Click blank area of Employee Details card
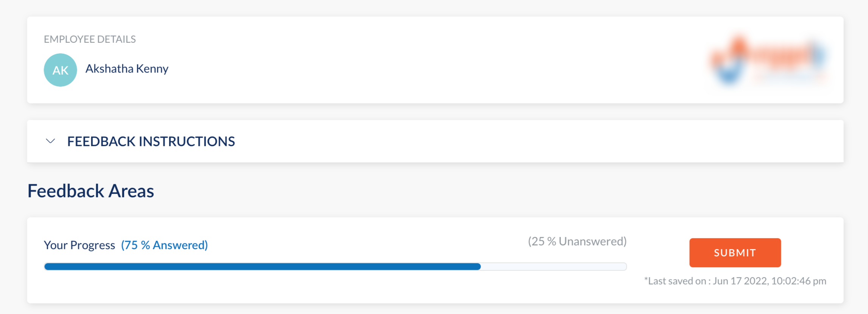 417,61
